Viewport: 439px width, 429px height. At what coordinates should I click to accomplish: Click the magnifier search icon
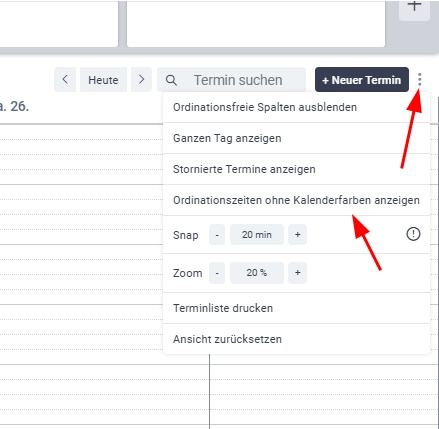point(171,80)
